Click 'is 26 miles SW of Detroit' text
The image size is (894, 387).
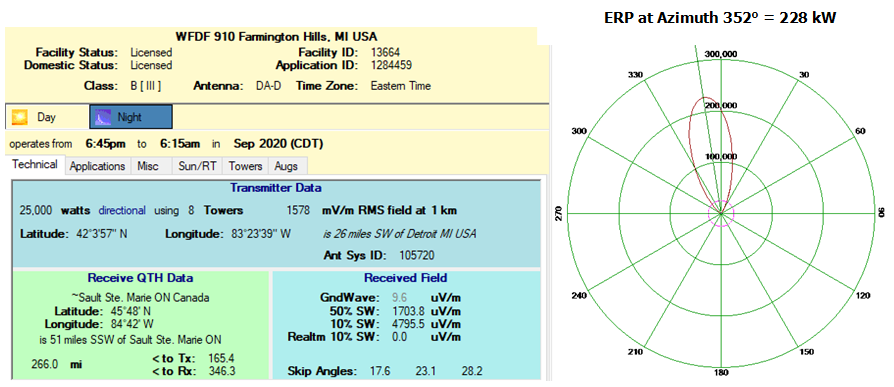pyautogui.click(x=399, y=234)
